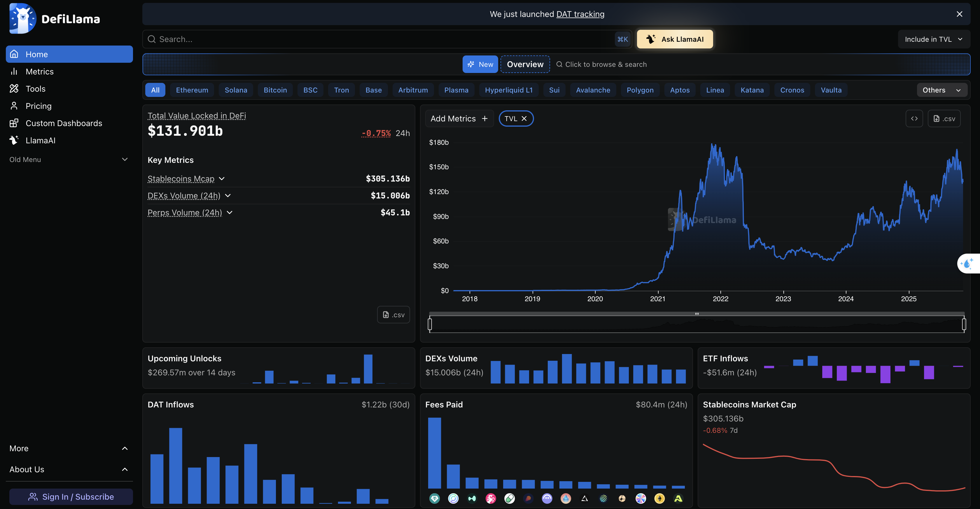980x509 pixels.
Task: Click left handle of chart range slider
Action: (430, 324)
